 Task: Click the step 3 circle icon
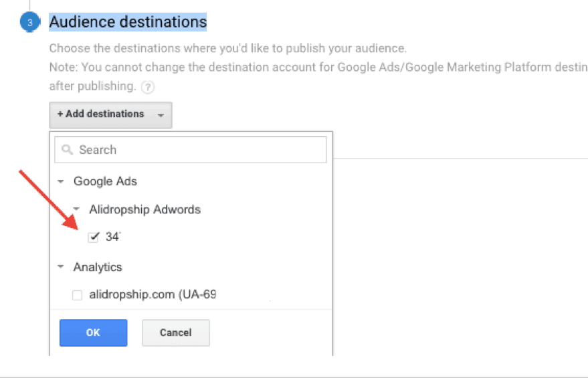29,23
